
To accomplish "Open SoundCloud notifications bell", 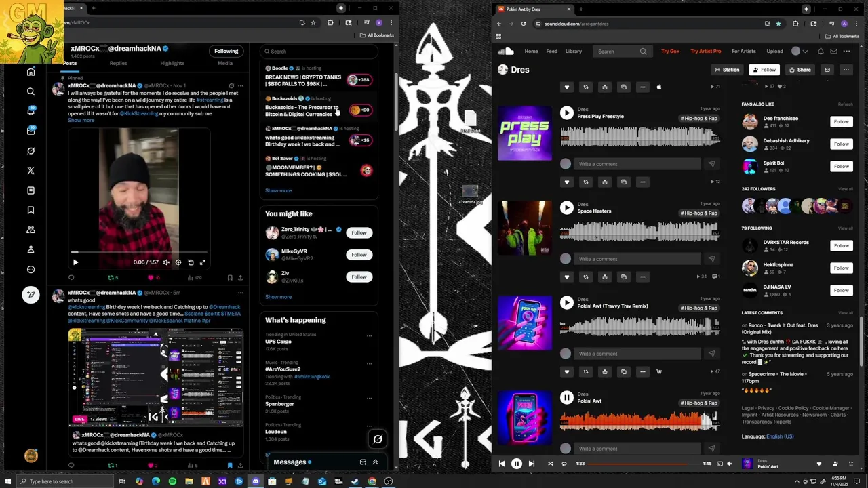I will [821, 52].
